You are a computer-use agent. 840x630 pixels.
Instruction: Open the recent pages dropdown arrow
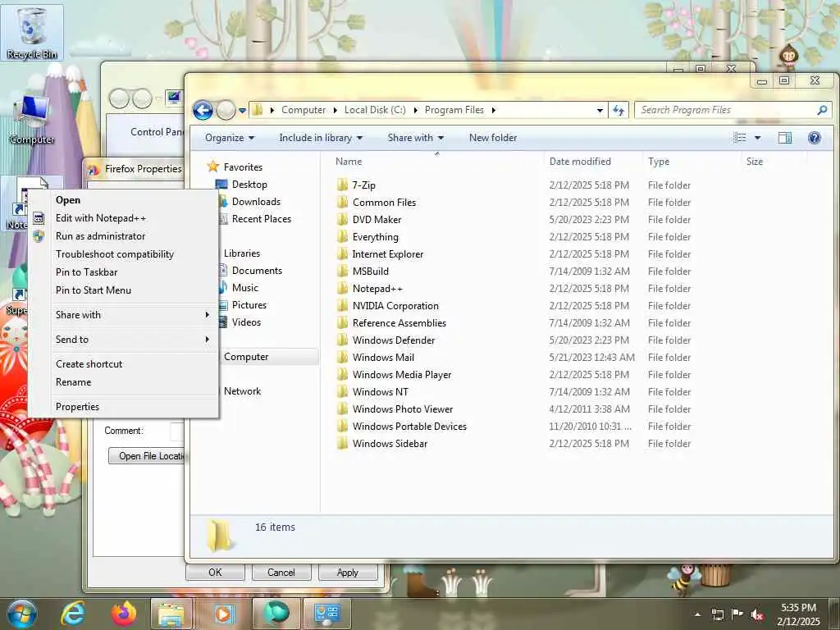(242, 111)
